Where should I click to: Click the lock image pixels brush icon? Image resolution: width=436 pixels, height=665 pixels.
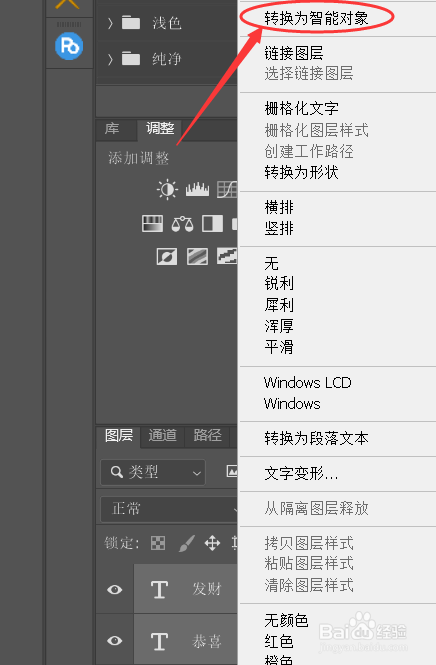[187, 543]
